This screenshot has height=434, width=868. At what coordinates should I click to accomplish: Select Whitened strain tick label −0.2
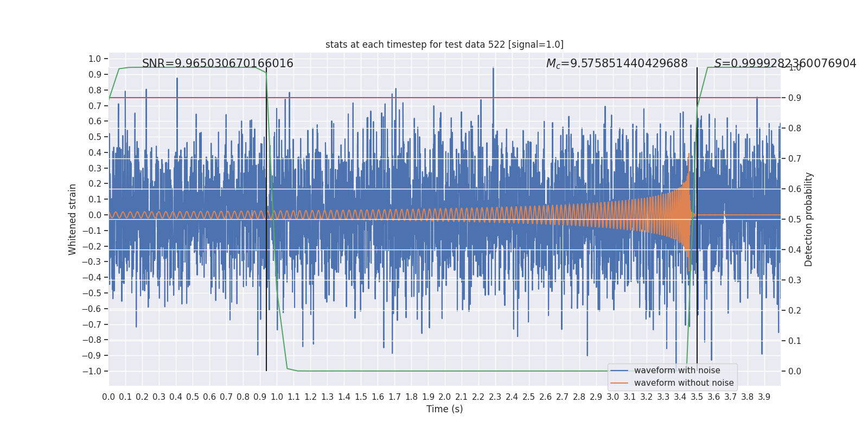tap(92, 246)
